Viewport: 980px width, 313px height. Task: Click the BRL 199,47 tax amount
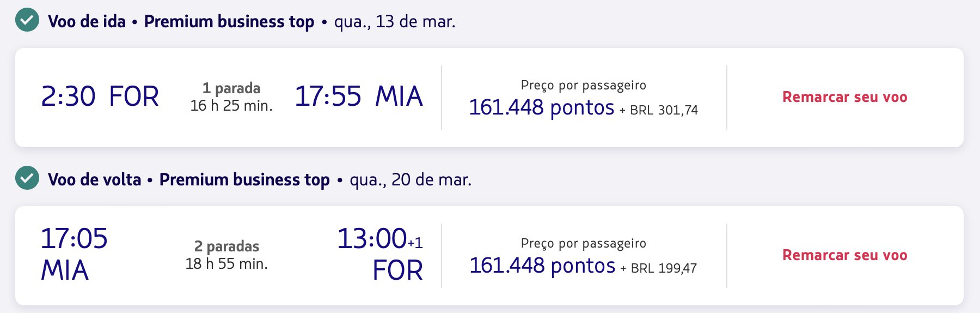click(x=664, y=268)
